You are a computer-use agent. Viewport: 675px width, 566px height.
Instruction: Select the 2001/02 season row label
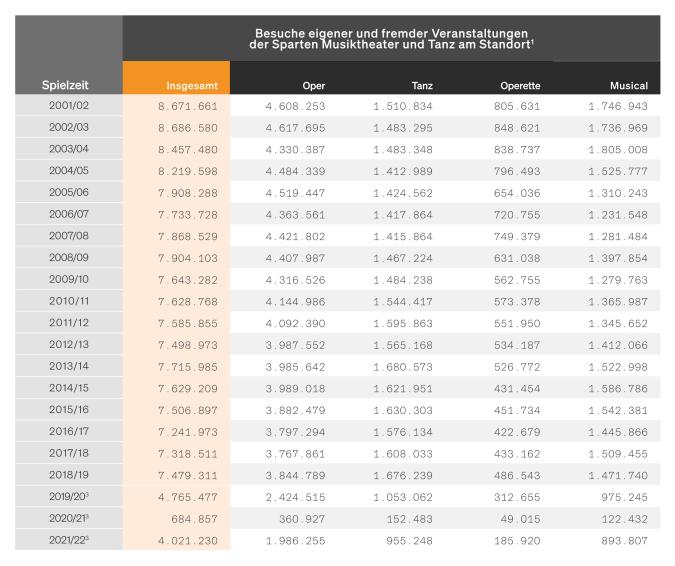coord(68,105)
